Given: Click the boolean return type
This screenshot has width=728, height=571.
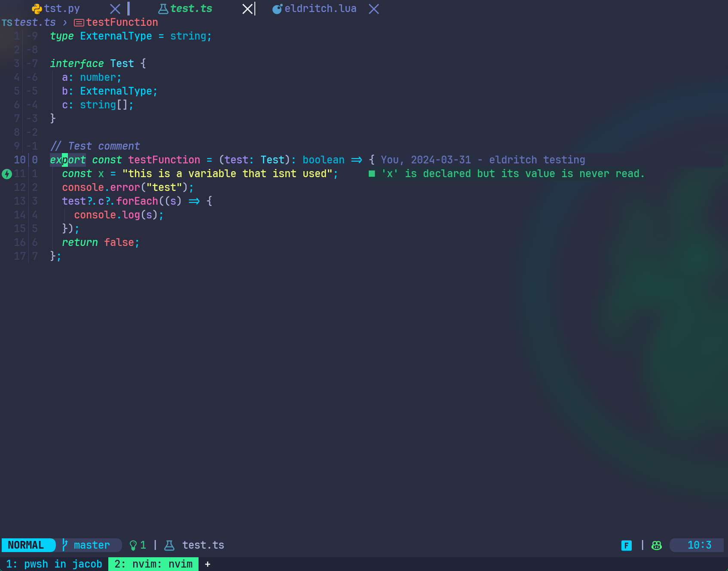Looking at the screenshot, I should (x=324, y=160).
